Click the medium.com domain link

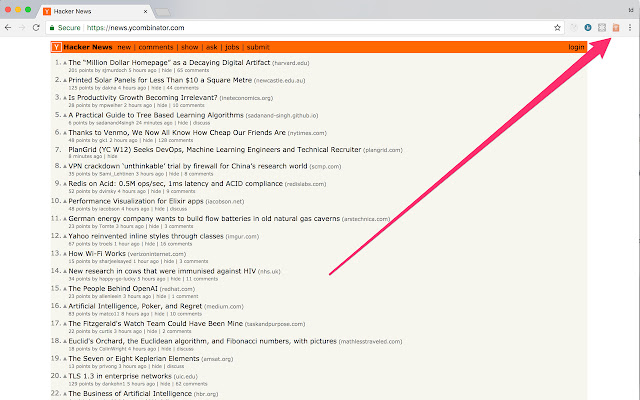click(224, 307)
